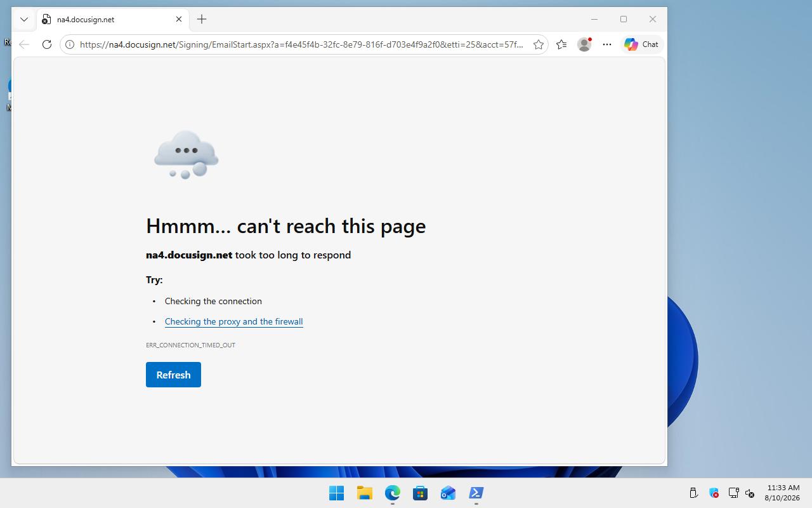Switch to Microsoft Edge on taskbar
The height and width of the screenshot is (508, 812).
[392, 493]
